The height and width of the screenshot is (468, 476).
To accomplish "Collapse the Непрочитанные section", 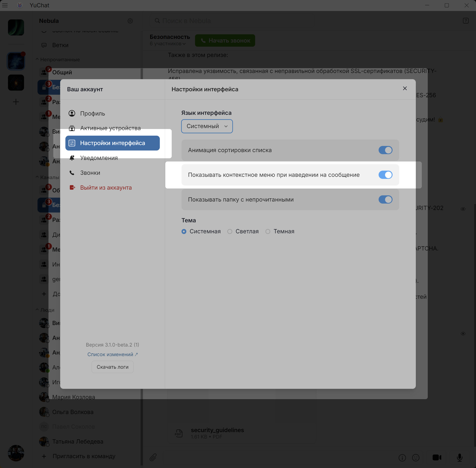I will click(58, 60).
